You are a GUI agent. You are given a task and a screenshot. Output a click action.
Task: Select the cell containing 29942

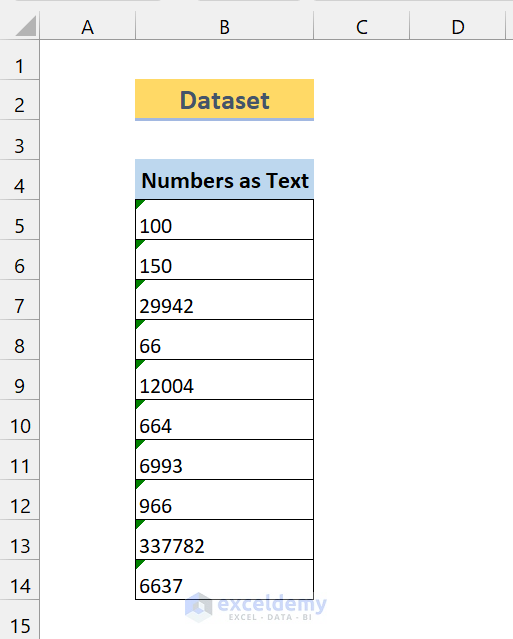click(225, 300)
